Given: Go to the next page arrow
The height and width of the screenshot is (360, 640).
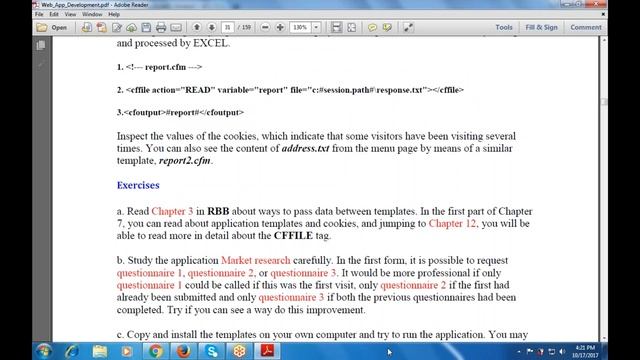Looking at the screenshot, I should (x=211, y=27).
